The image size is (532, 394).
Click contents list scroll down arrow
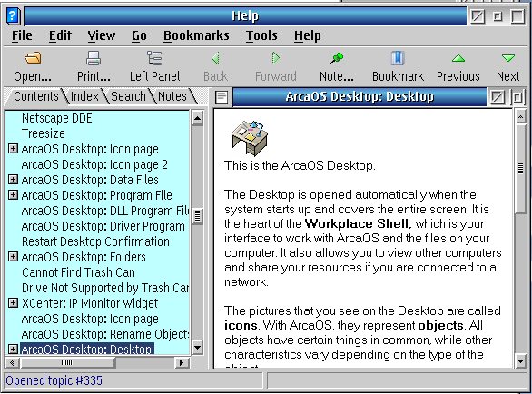coord(197,348)
